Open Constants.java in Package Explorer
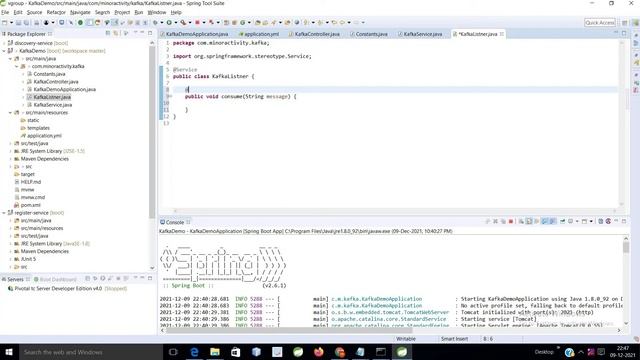This screenshot has width=640, height=360. point(49,74)
